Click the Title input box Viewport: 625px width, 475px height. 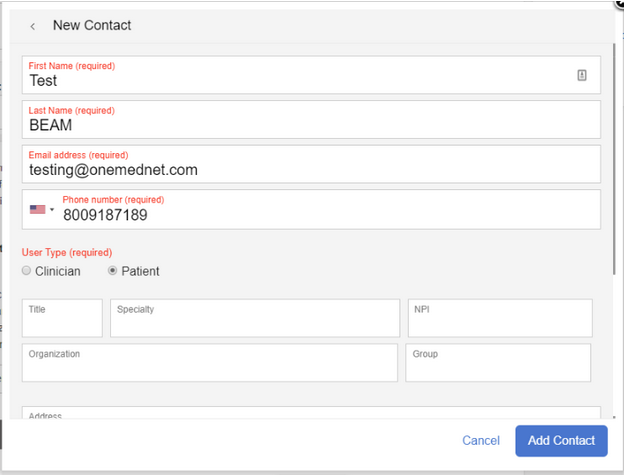(62, 318)
